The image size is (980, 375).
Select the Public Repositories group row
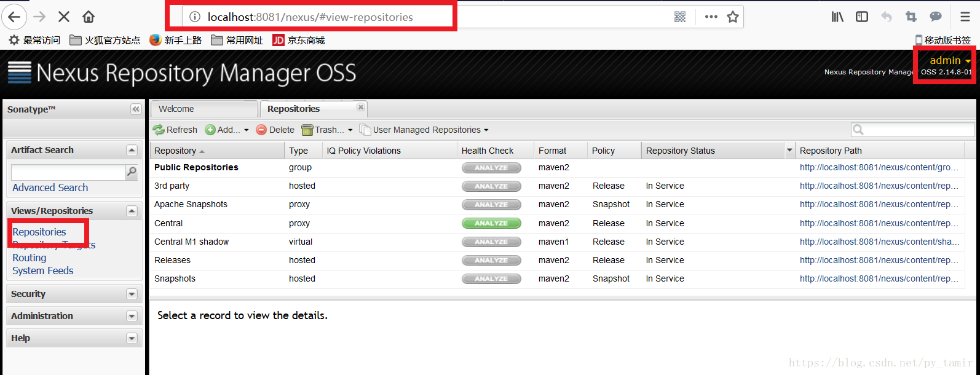[558, 167]
